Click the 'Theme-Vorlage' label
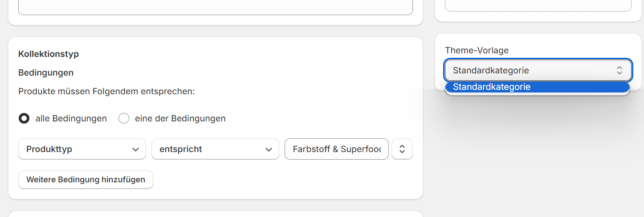This screenshot has width=644, height=217. [x=477, y=51]
